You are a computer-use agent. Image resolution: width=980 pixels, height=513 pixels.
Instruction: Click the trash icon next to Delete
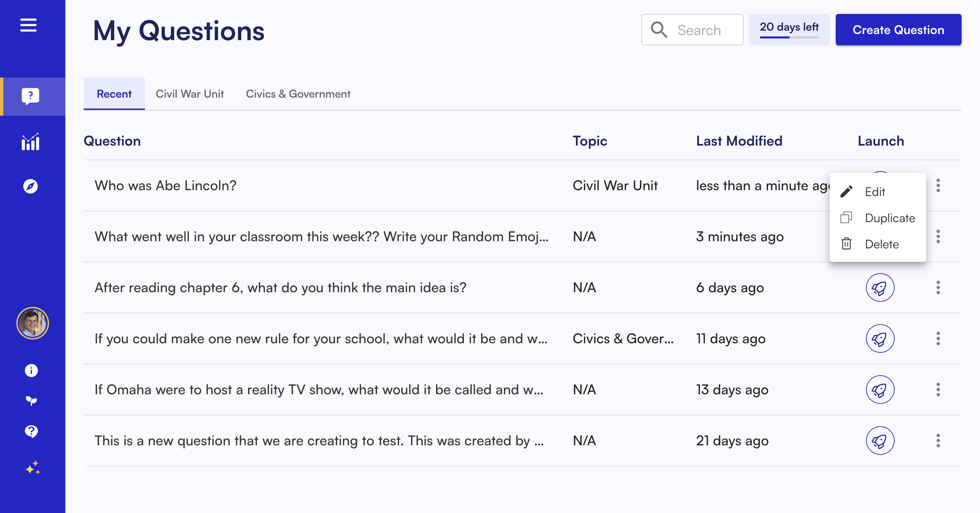(x=846, y=243)
